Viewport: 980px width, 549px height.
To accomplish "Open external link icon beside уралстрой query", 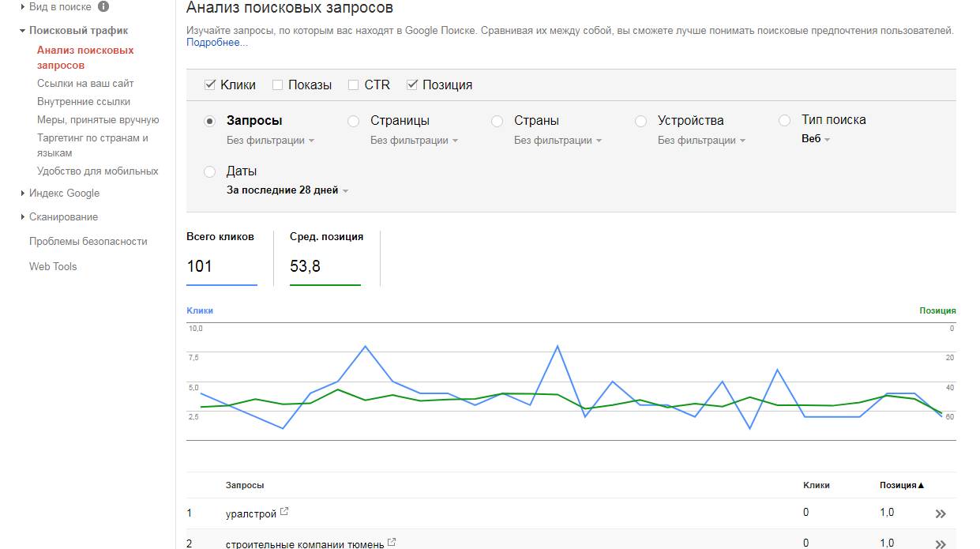I will pyautogui.click(x=284, y=512).
